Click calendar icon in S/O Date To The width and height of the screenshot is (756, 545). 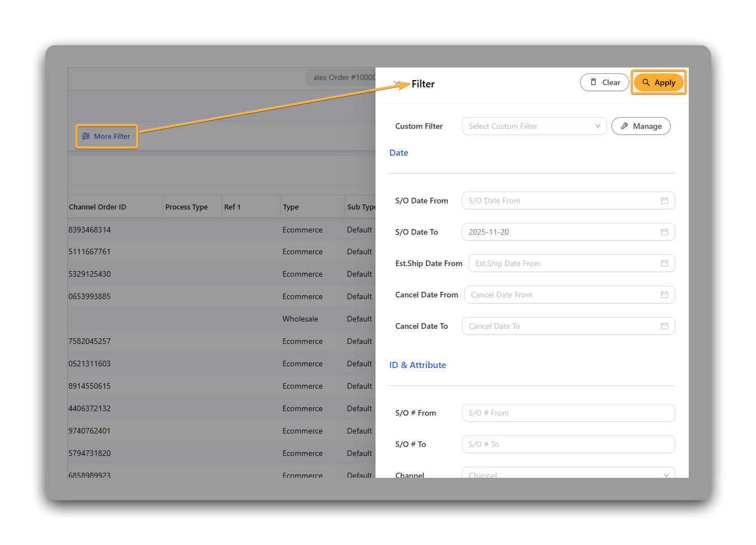[664, 232]
